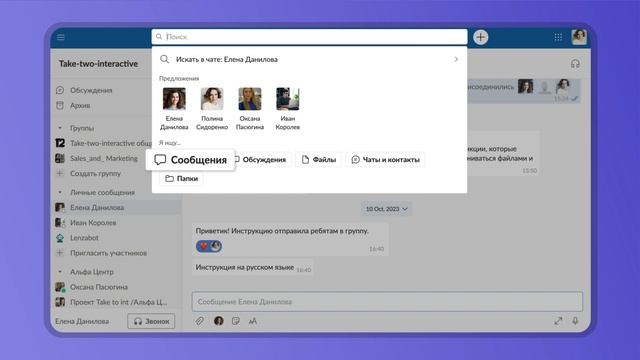Open the 10 Oct, 2023 date dropdown
This screenshot has height=360, width=640.
[386, 209]
